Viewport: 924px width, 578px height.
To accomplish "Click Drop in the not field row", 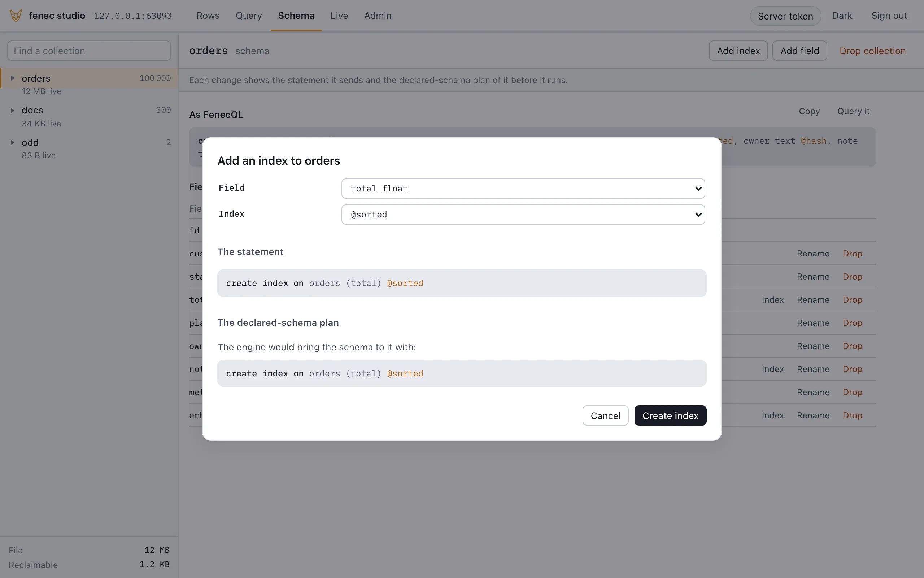I will (852, 369).
